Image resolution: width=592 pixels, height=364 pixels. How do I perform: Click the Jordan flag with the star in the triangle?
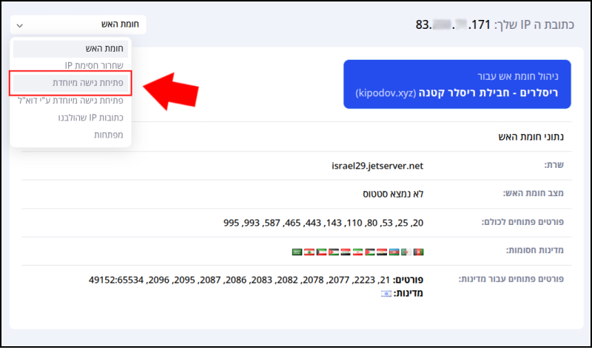pyautogui.click(x=334, y=252)
